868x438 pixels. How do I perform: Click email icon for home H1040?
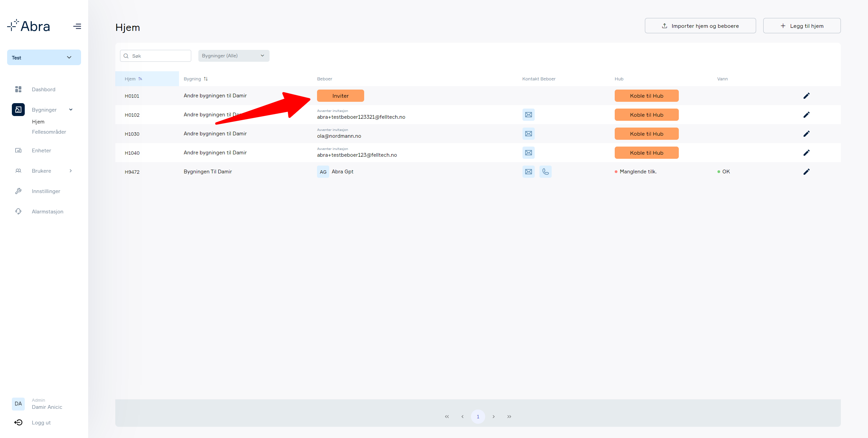[528, 153]
